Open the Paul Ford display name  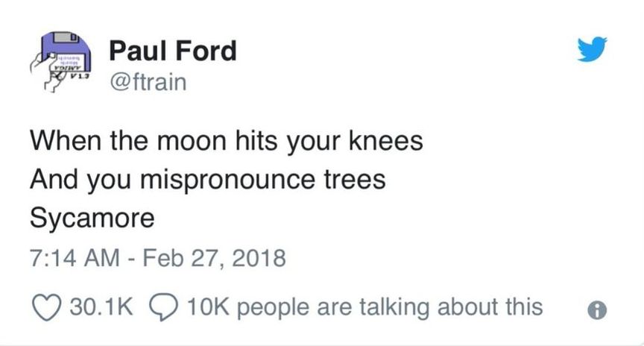pyautogui.click(x=172, y=51)
